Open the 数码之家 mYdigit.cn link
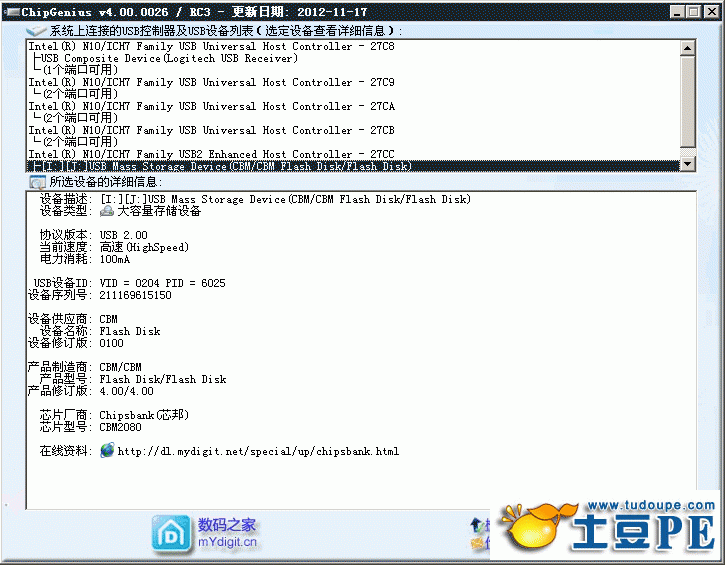 pyautogui.click(x=227, y=534)
